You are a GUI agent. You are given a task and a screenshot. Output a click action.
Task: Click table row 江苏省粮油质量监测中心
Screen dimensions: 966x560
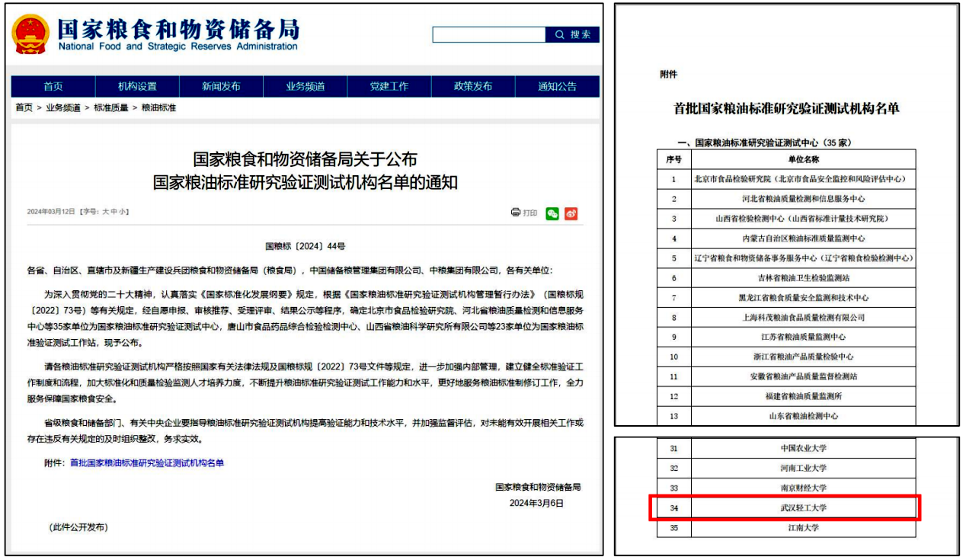[786, 337]
